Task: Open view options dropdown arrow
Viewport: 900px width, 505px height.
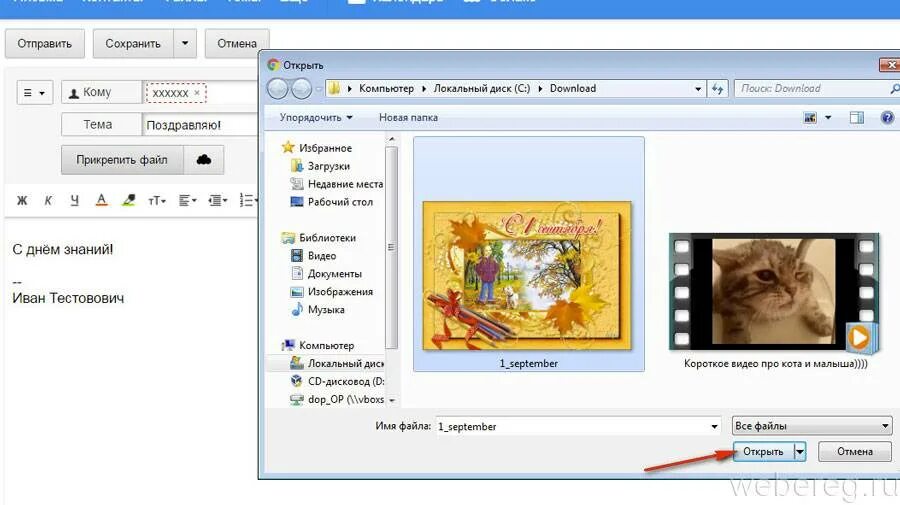Action: [x=828, y=118]
